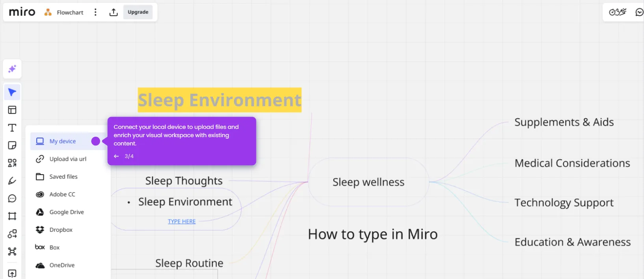The width and height of the screenshot is (644, 279).
Task: Select the Sleep Routine node
Action: (x=189, y=263)
